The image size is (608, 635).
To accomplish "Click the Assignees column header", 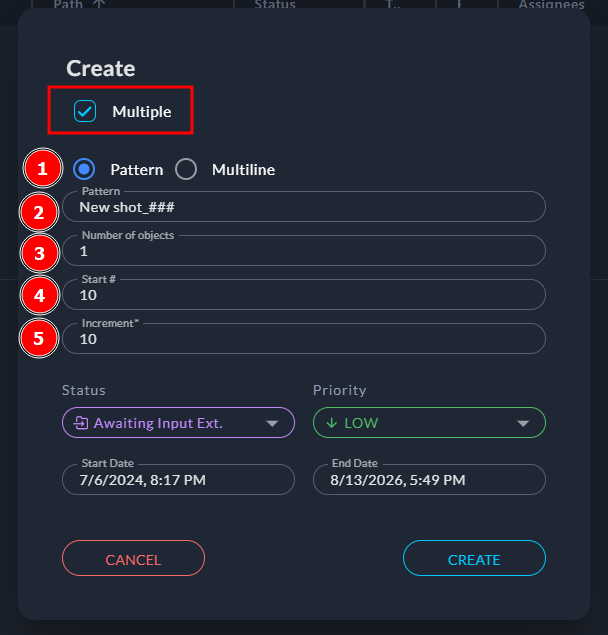I will click(551, 5).
